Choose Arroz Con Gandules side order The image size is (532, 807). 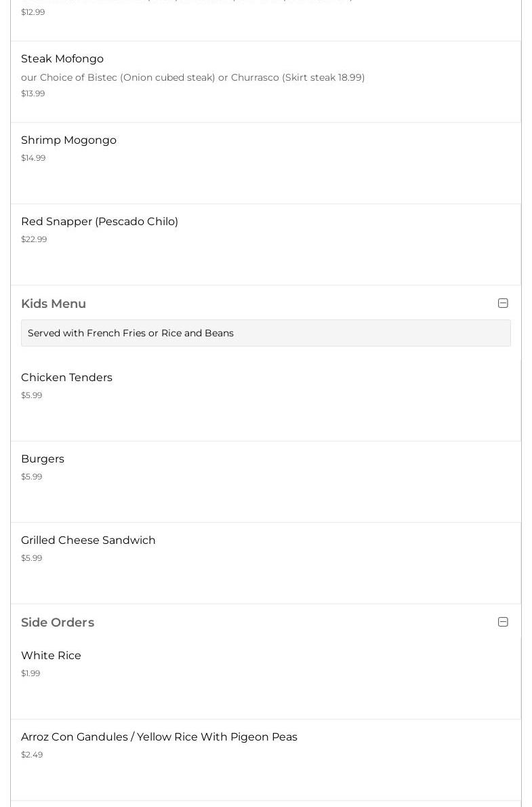[159, 737]
